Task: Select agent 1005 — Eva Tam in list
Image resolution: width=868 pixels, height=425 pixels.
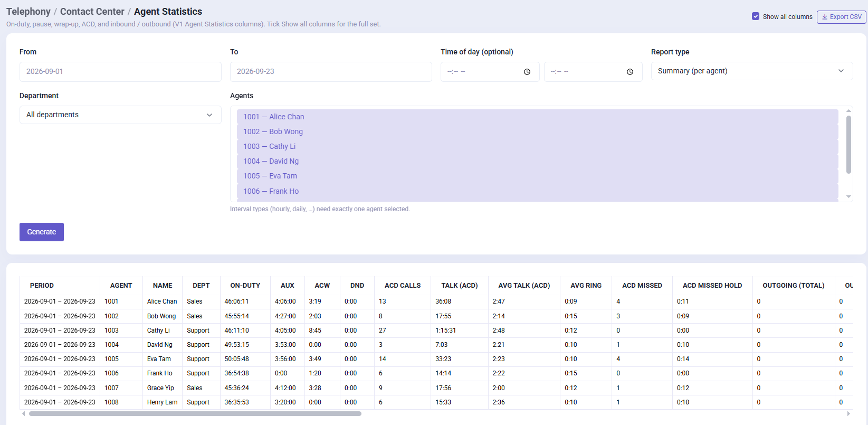Action: pyautogui.click(x=537, y=176)
